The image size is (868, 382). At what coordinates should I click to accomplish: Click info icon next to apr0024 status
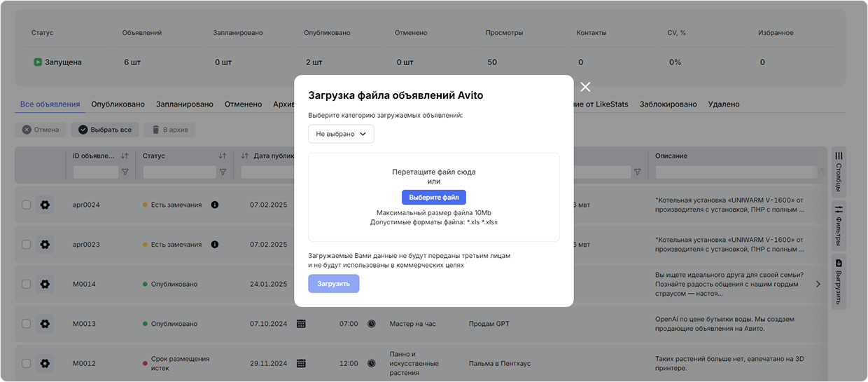pos(214,205)
